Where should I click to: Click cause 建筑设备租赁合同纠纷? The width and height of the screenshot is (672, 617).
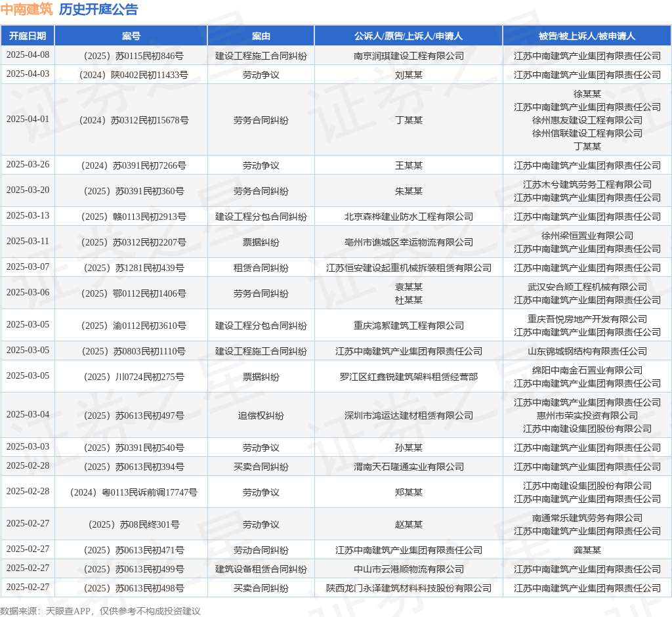point(261,569)
